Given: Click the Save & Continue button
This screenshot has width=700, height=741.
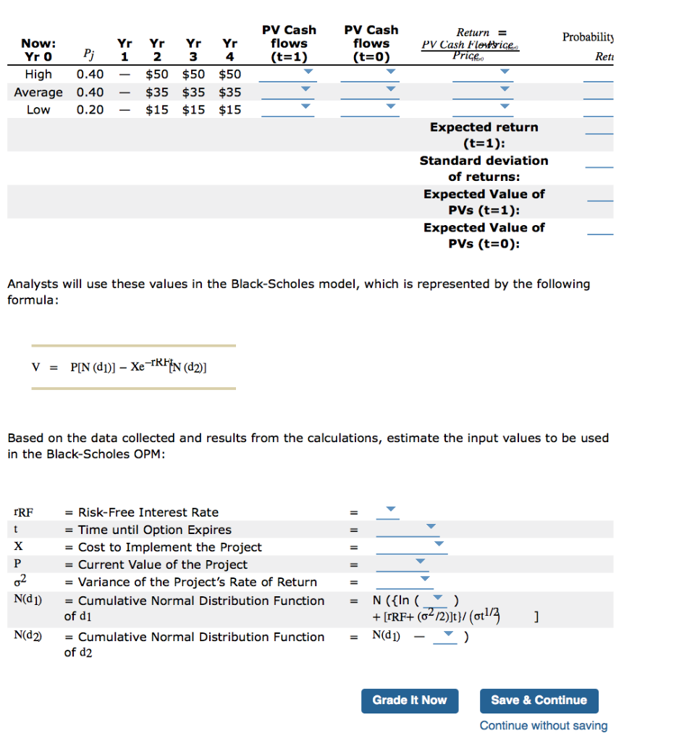Looking at the screenshot, I should (x=539, y=700).
